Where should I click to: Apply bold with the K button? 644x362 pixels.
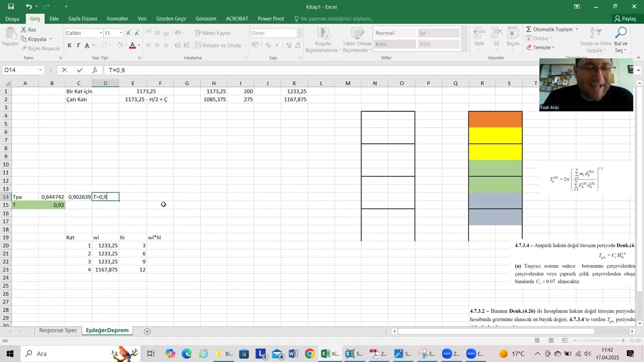pyautogui.click(x=69, y=45)
